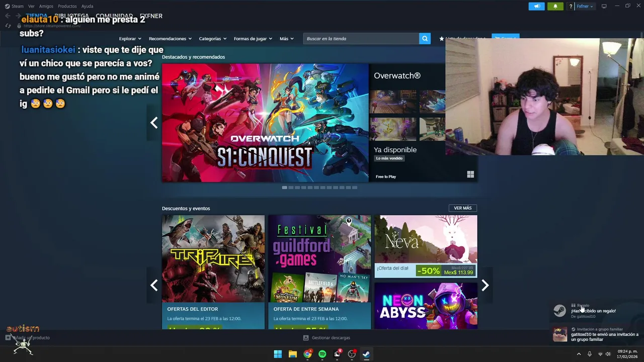The height and width of the screenshot is (362, 644).
Task: Click 'OFERTAS DEL EDITOR' title
Action: click(x=193, y=309)
